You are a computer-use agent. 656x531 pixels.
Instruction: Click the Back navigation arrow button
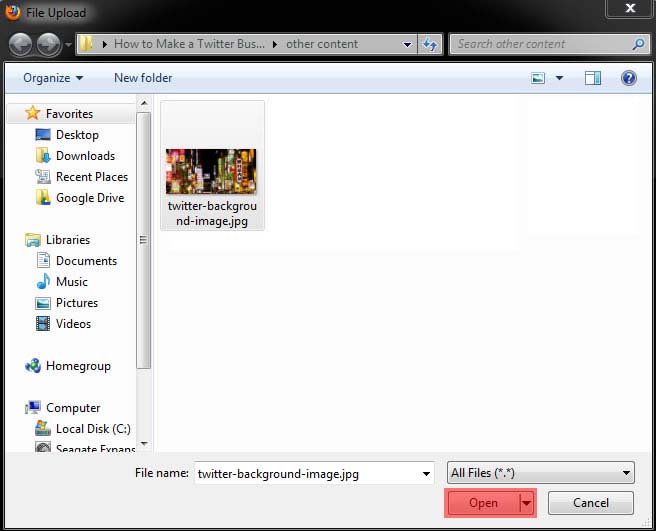pos(21,44)
